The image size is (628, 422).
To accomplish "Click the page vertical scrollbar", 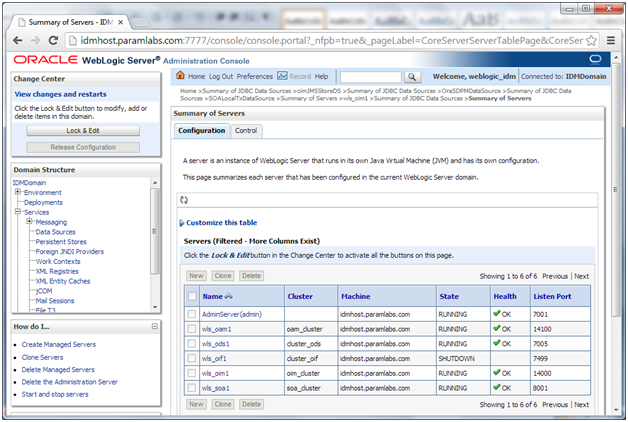I will [x=616, y=188].
